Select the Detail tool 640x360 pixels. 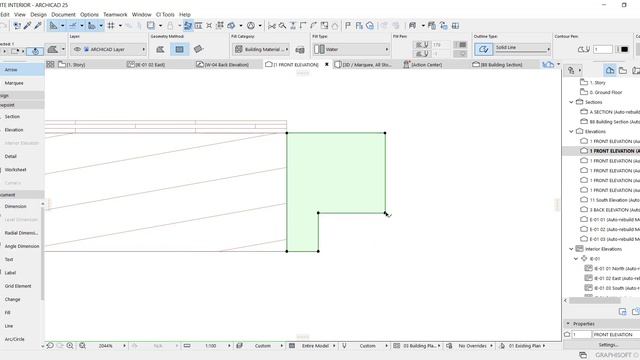[x=11, y=156]
